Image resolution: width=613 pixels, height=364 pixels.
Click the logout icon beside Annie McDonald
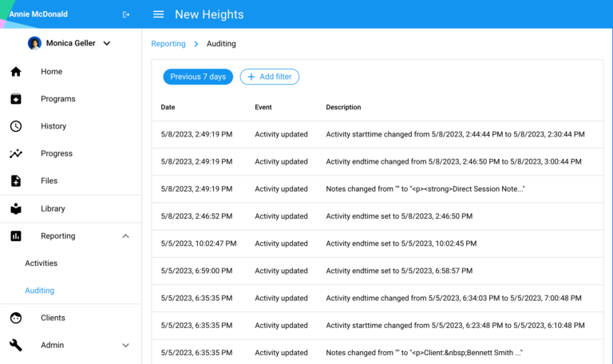click(x=126, y=14)
